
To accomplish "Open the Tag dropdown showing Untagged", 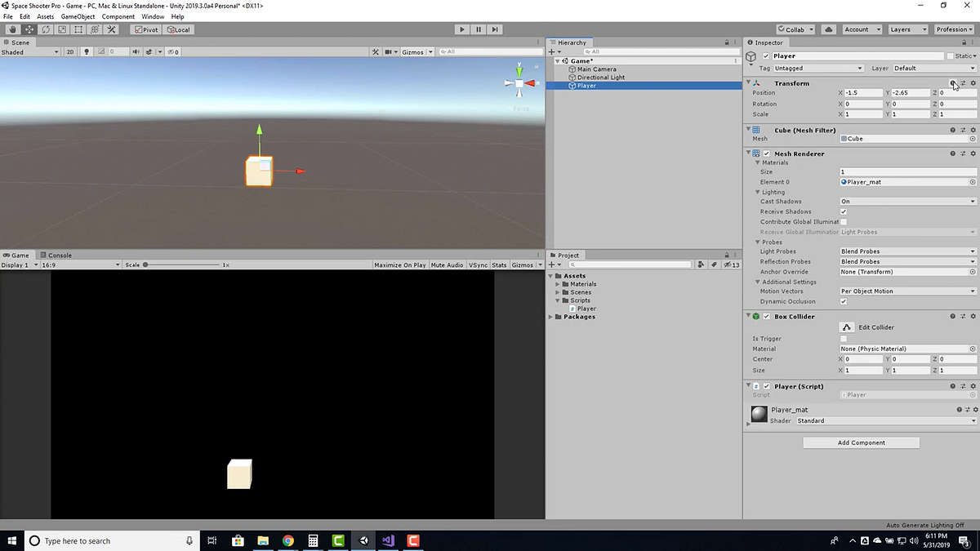I will click(817, 68).
